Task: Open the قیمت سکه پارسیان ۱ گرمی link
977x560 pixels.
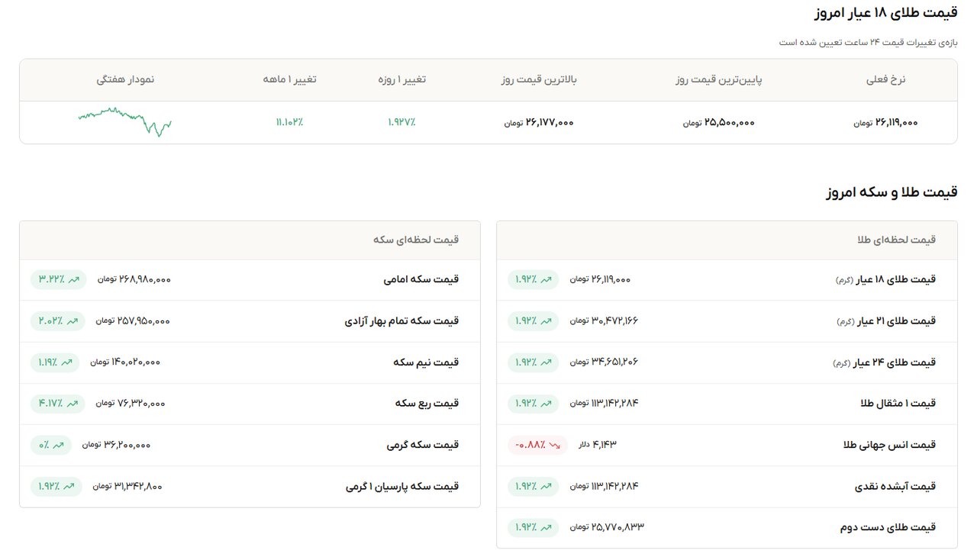Action: coord(402,486)
